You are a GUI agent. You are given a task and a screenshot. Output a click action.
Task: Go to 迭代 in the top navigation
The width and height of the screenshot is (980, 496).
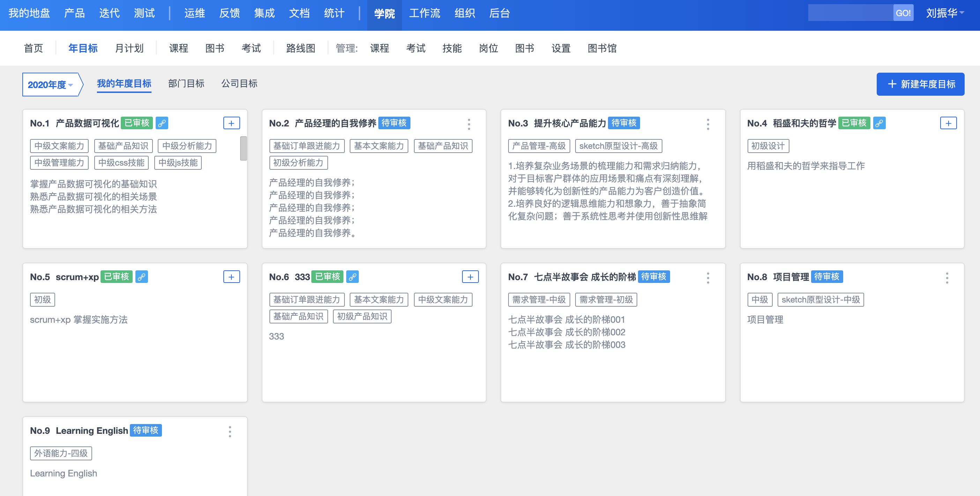tap(109, 13)
